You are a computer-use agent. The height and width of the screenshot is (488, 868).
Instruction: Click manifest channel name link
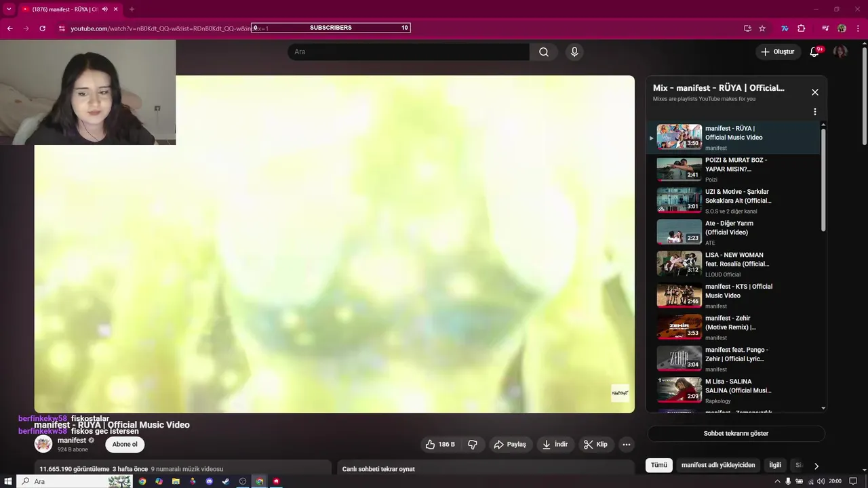[x=72, y=441]
